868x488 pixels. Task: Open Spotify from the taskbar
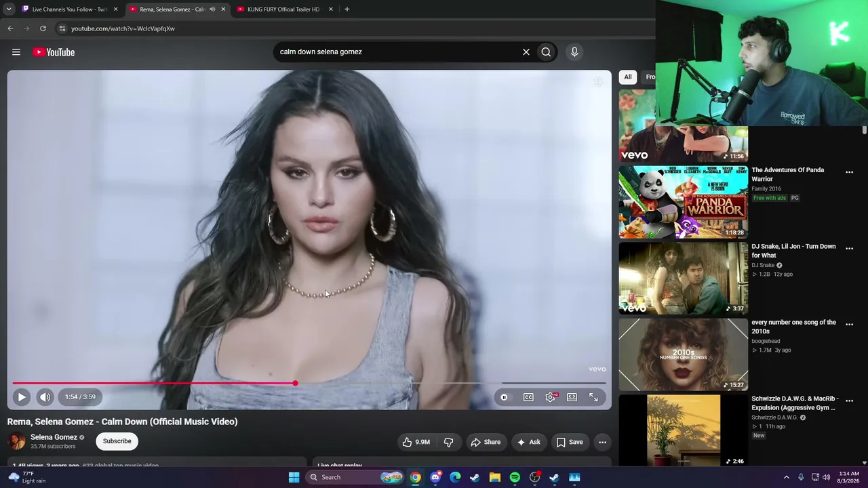[x=515, y=477]
